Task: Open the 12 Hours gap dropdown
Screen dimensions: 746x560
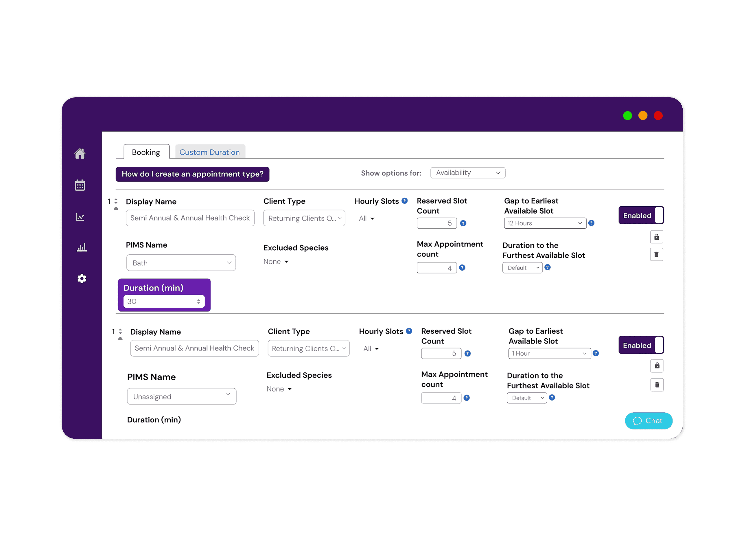Action: 545,223
